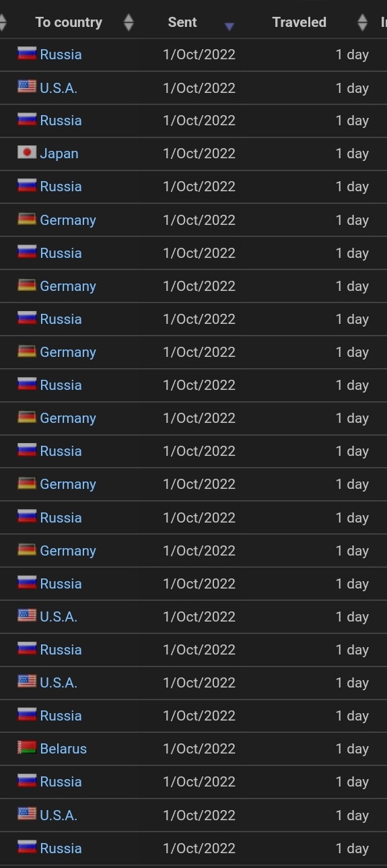Click the partially visible sort arrow at far left

pos(3,23)
